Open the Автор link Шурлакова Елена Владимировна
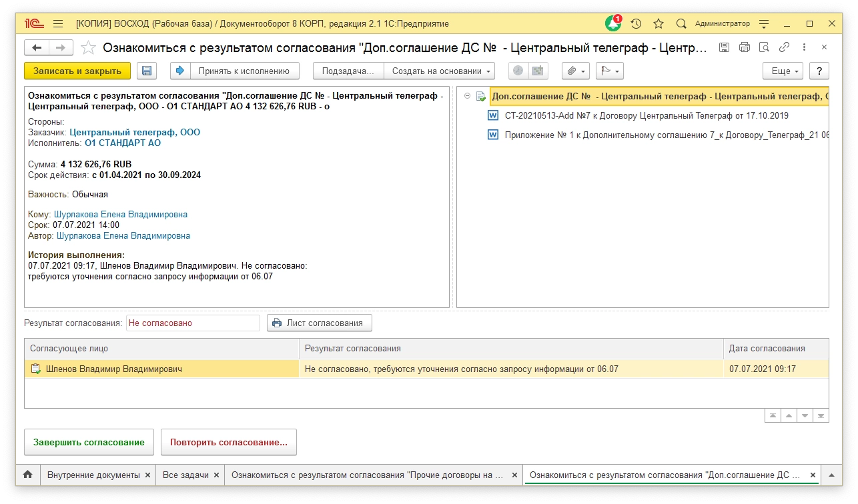This screenshot has height=504, width=858. click(x=123, y=235)
